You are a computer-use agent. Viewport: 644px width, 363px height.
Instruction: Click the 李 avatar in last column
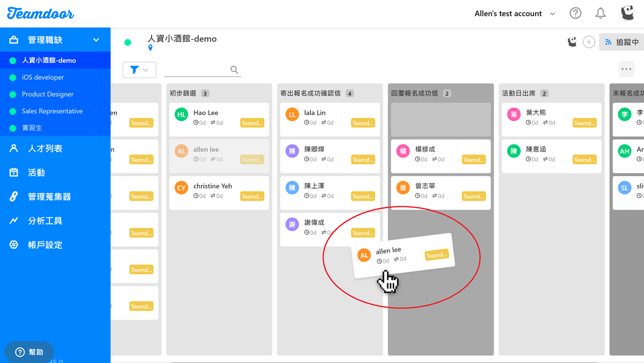[x=625, y=114]
